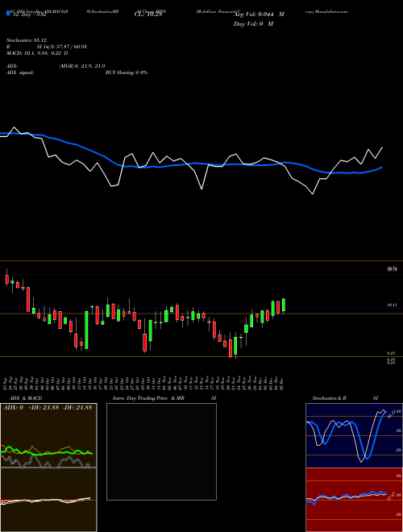Click the 'BUY Slowing @ 0%' signal text
The height and width of the screenshot is (532, 403).
pyautogui.click(x=127, y=73)
